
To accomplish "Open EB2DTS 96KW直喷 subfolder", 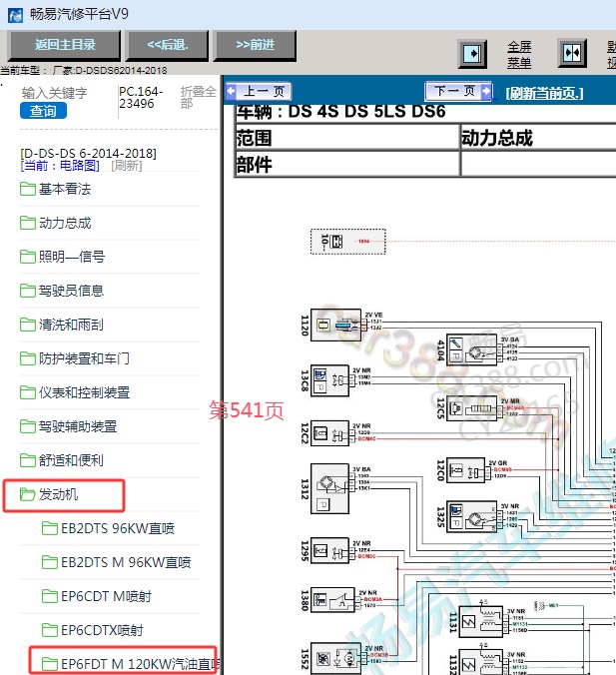I will pos(118,528).
